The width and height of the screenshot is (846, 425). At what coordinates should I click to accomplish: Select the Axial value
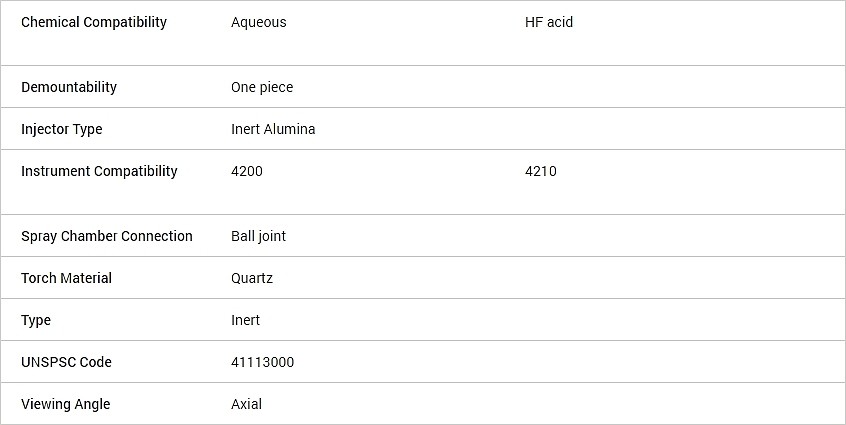click(x=247, y=404)
